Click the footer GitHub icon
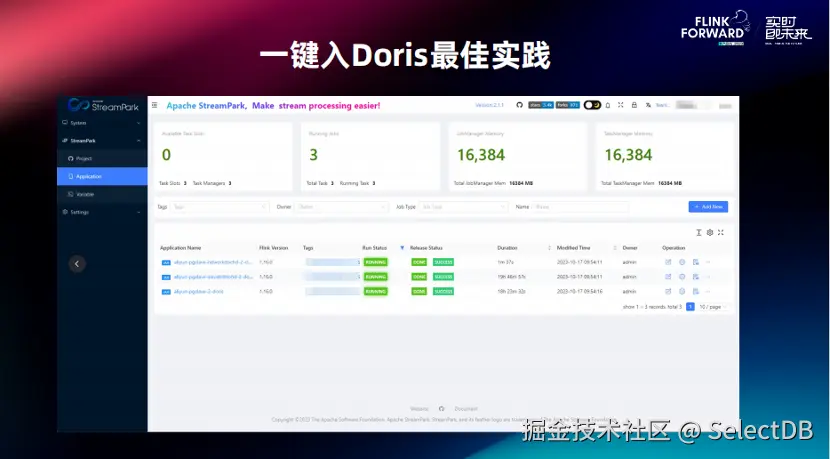The image size is (830, 460). click(441, 409)
